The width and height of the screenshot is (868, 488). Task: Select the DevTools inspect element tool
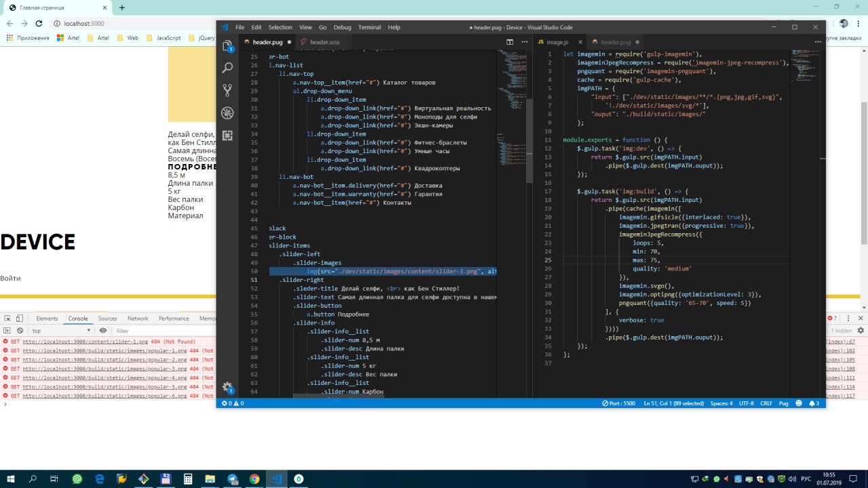pos(7,318)
